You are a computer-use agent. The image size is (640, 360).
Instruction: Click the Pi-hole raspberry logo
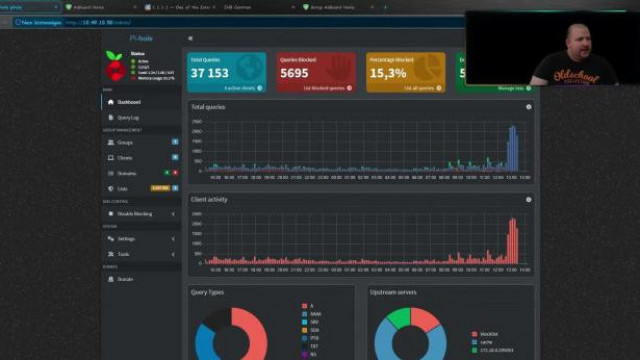tap(115, 66)
